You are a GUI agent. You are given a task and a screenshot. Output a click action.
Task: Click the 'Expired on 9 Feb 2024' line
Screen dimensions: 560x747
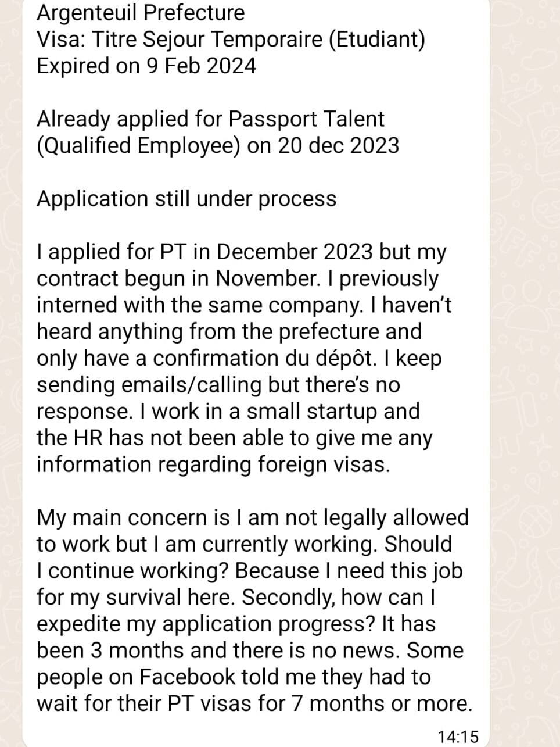[146, 66]
